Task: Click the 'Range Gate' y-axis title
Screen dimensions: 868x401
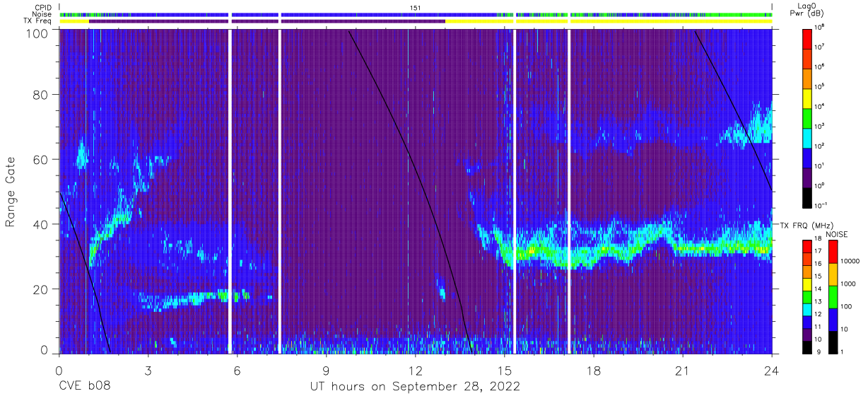Action: tap(11, 192)
